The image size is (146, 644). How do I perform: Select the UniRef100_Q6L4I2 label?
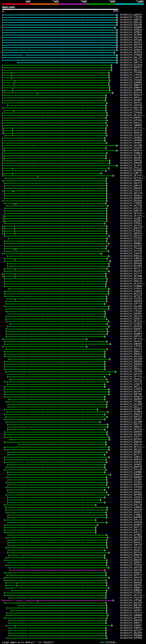click(131, 70)
